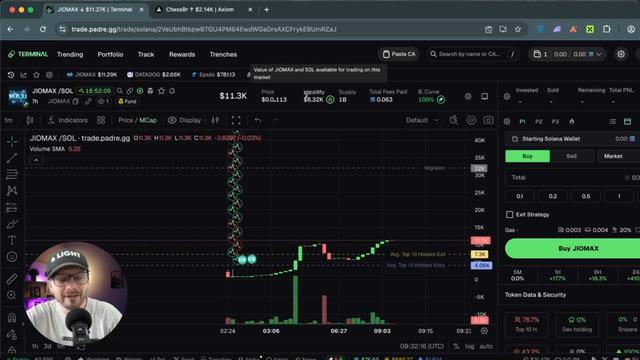This screenshot has height=360, width=640.
Task: Reload the browser page
Action: tap(43, 29)
